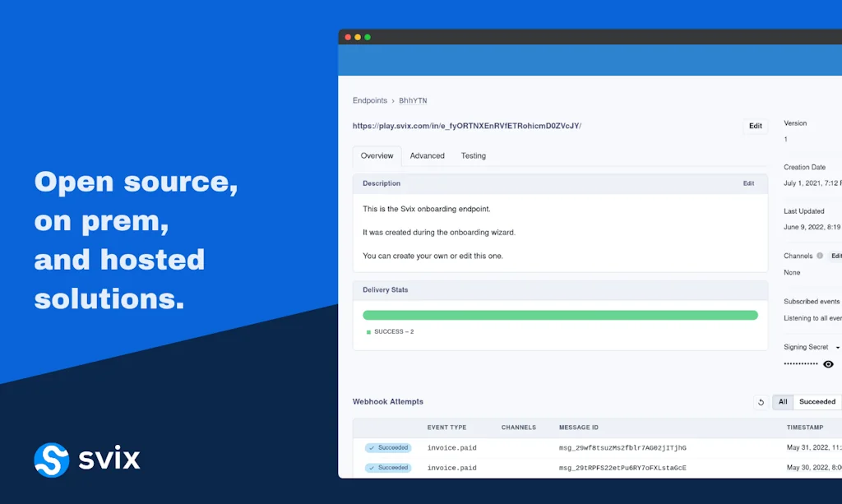Edit the endpoint URL
Viewport: 842px width, 504px height.
[755, 126]
